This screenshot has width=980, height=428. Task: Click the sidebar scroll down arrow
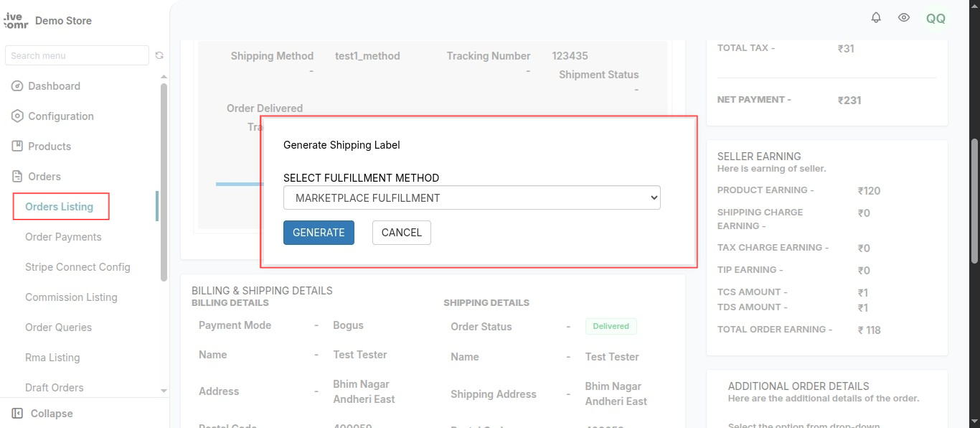pyautogui.click(x=164, y=391)
